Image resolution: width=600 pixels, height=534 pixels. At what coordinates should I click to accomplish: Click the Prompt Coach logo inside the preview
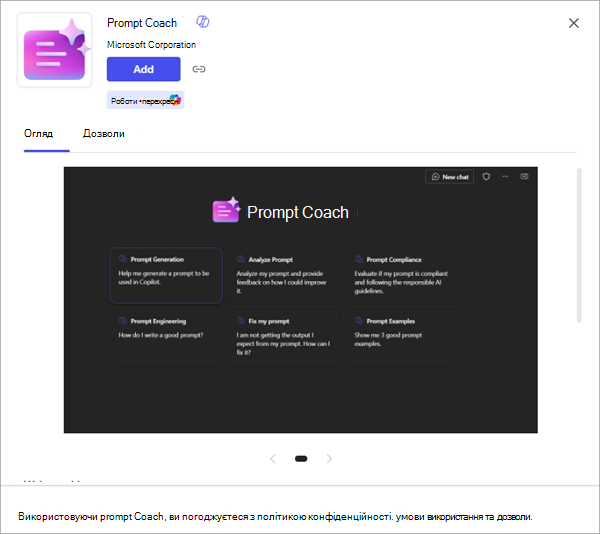pos(226,210)
